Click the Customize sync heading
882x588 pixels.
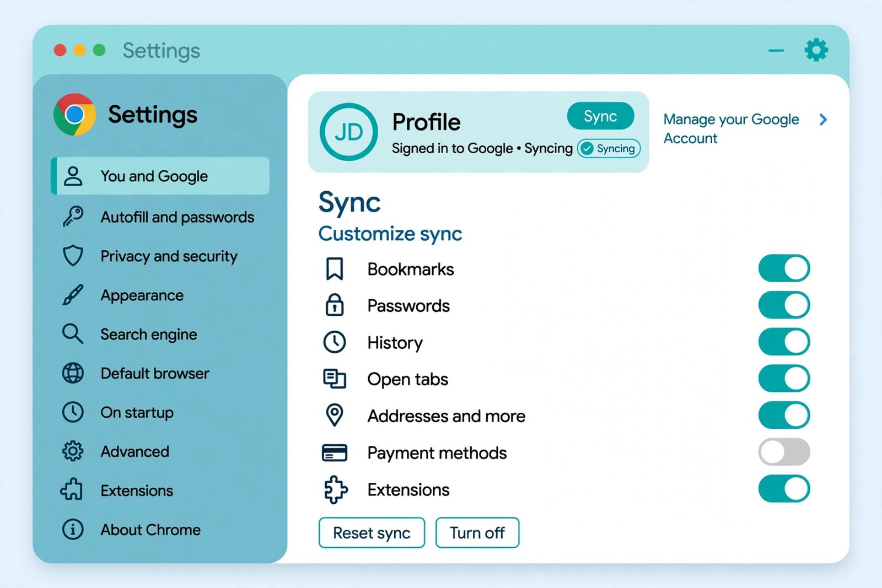coord(390,234)
